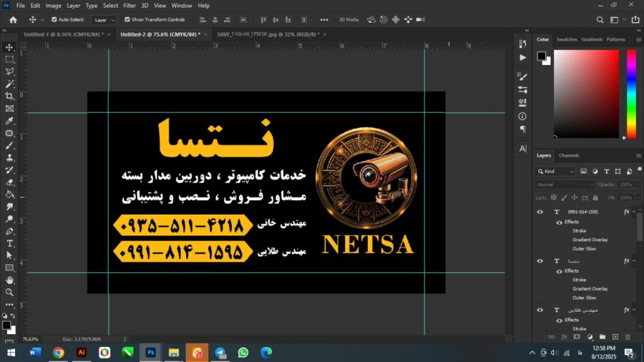Select the Clone Stamp tool
Screen dimensions: 644x362
[9, 157]
